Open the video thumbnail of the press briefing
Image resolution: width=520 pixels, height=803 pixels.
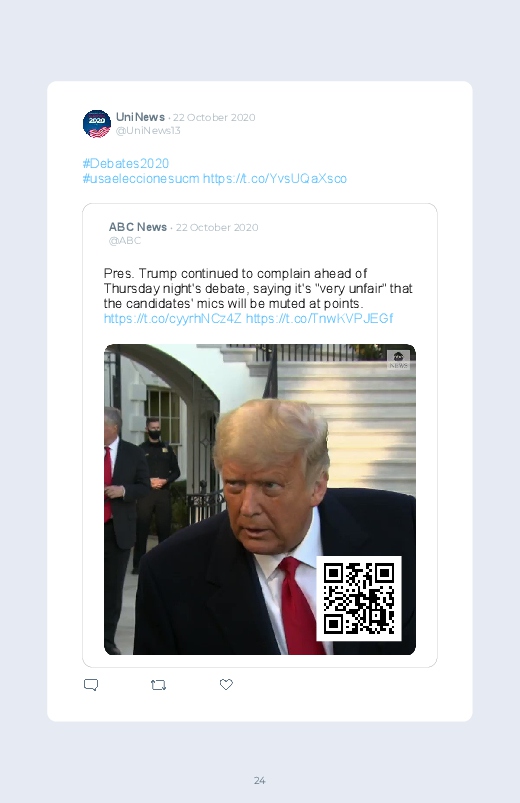260,499
